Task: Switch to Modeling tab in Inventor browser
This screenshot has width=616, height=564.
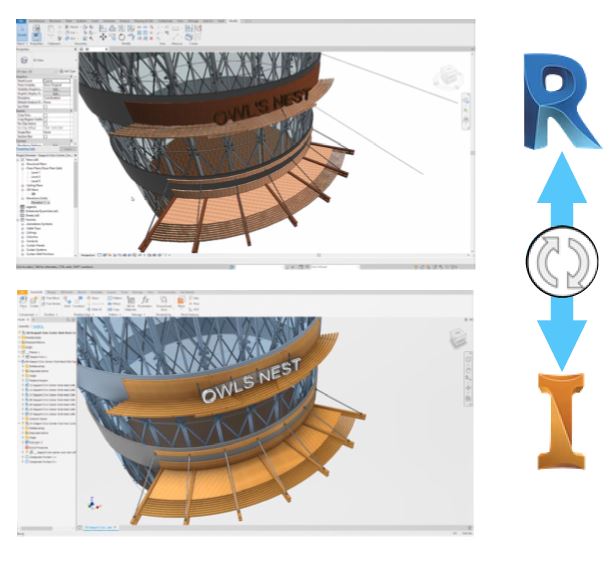Action: tap(38, 326)
